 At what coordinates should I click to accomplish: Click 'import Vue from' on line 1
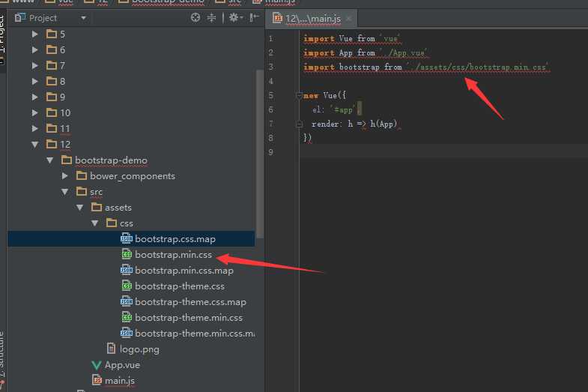point(339,39)
